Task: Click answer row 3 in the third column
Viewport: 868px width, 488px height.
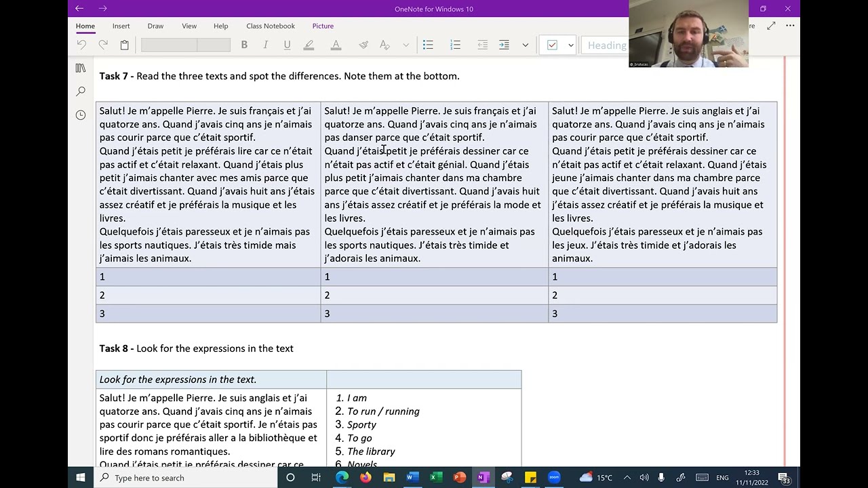Action: pyautogui.click(x=663, y=313)
